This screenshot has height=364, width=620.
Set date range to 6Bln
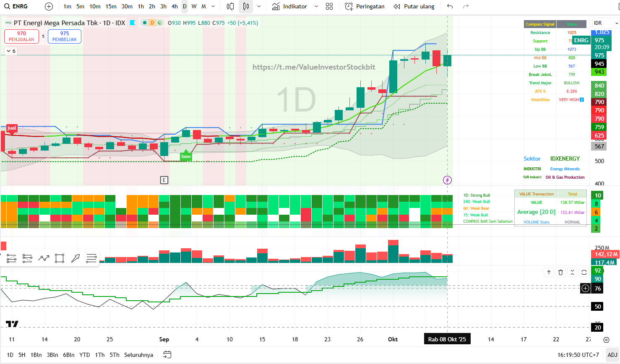[x=69, y=355]
